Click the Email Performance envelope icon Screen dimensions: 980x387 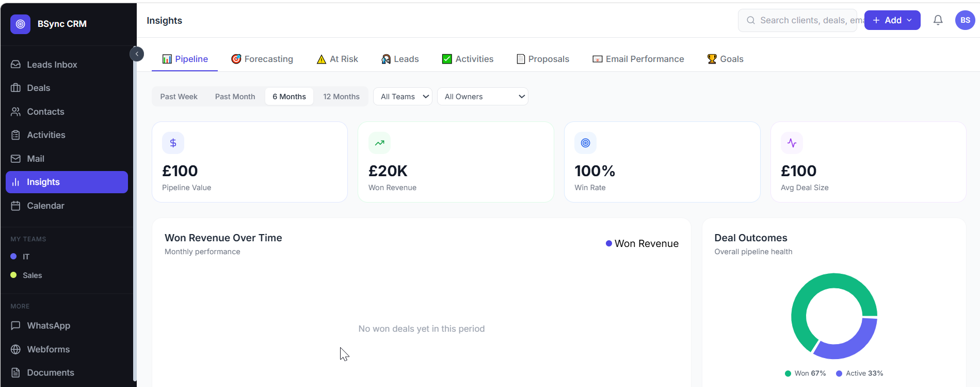coord(598,59)
